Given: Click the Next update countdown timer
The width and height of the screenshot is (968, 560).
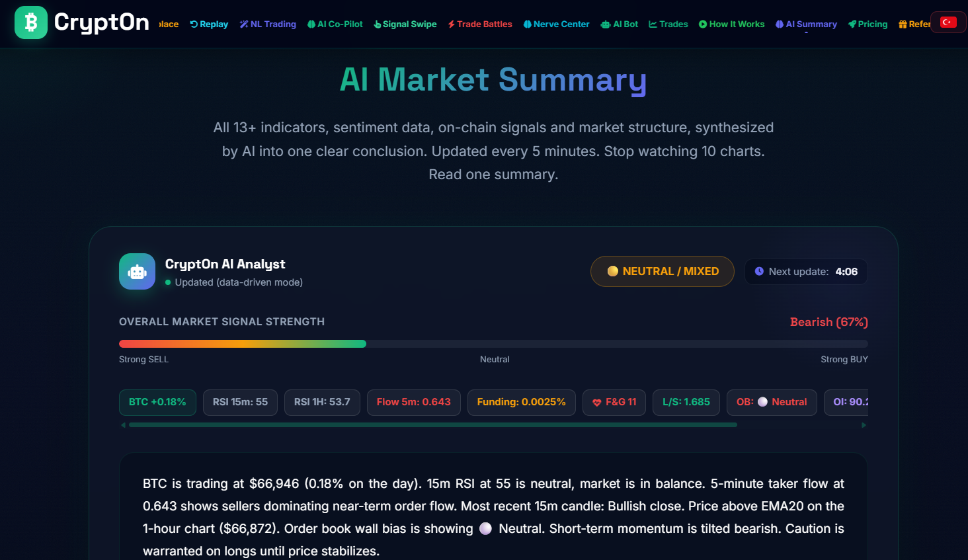Looking at the screenshot, I should (x=806, y=272).
